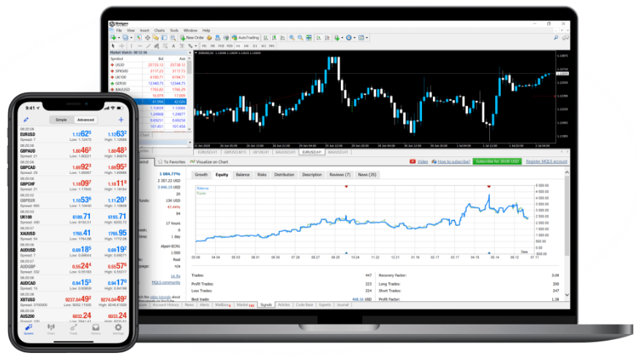Tap the pencil edit icon on phone
The width and height of the screenshot is (637, 364).
[27, 119]
